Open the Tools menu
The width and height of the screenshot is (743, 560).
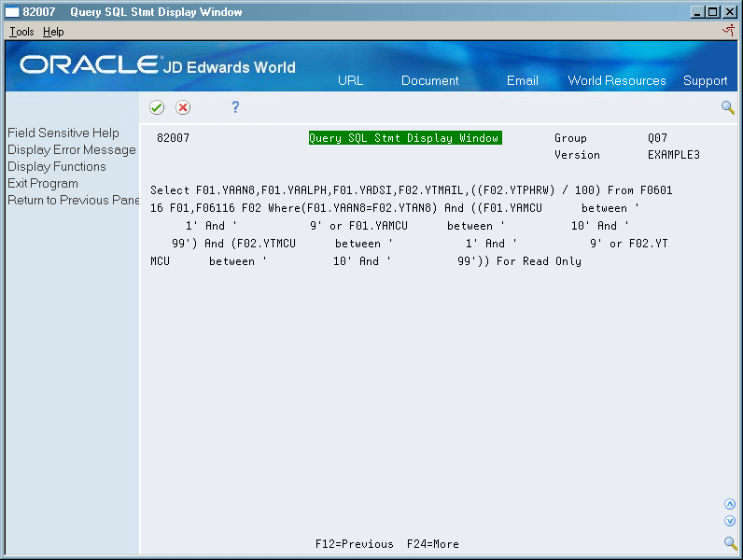click(x=21, y=32)
